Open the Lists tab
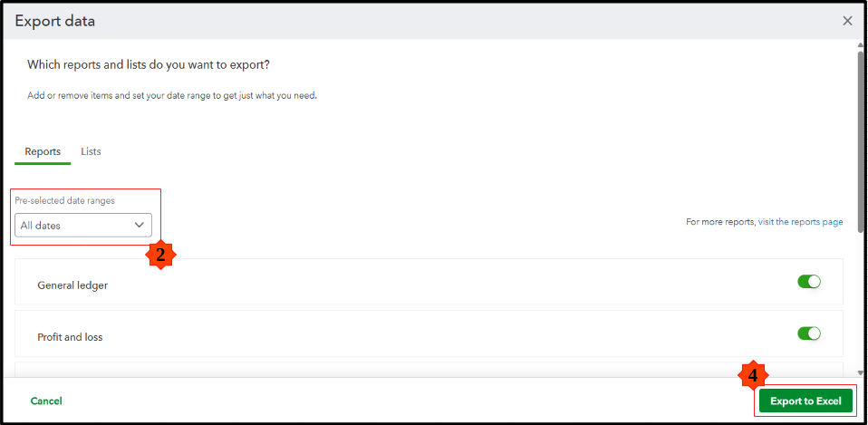 (x=91, y=151)
